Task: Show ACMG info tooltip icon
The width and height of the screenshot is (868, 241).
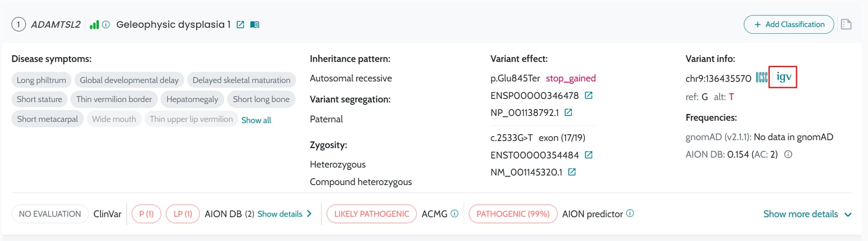Action: click(x=454, y=213)
